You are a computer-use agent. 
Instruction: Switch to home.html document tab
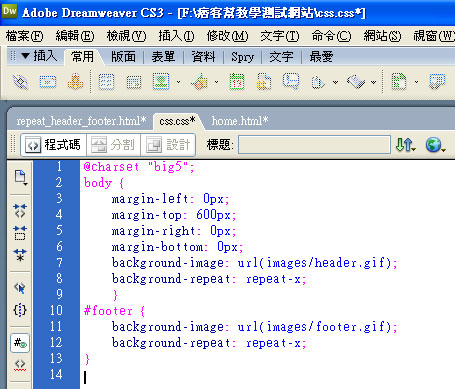click(x=240, y=121)
